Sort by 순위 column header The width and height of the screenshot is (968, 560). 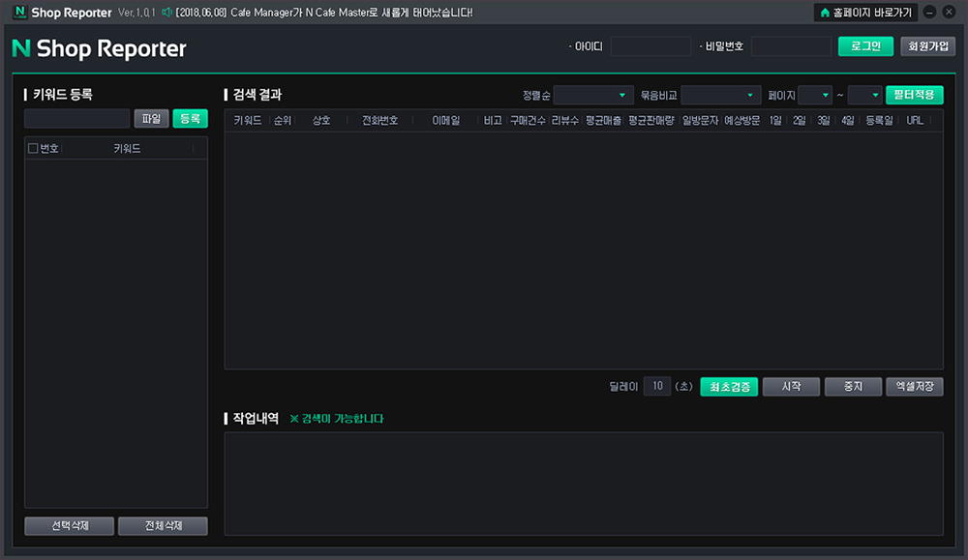click(282, 120)
